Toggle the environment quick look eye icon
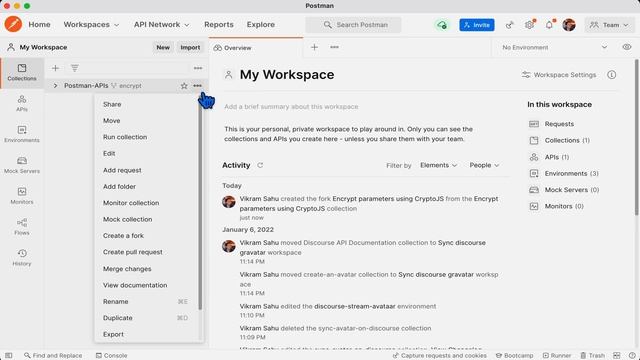 (627, 47)
